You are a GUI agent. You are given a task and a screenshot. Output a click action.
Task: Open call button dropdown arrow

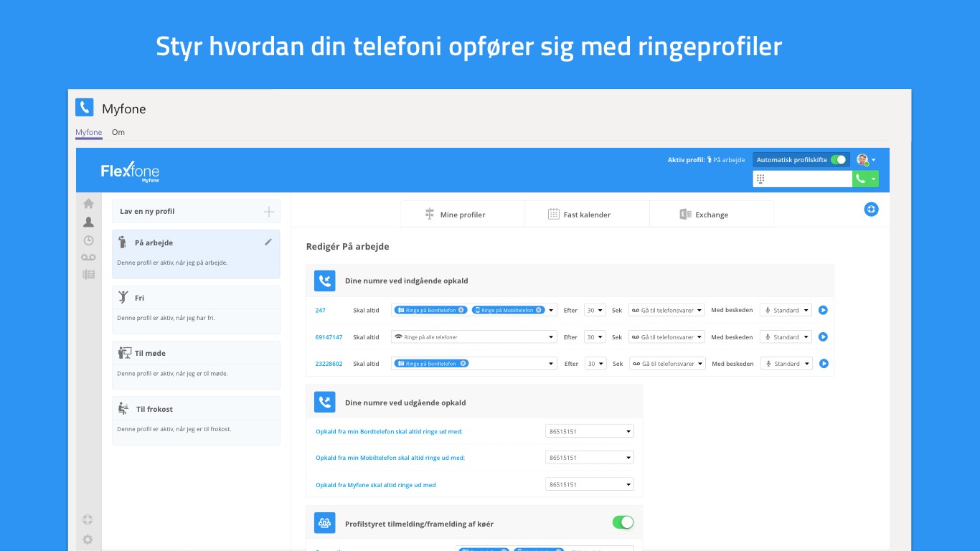[x=873, y=179]
